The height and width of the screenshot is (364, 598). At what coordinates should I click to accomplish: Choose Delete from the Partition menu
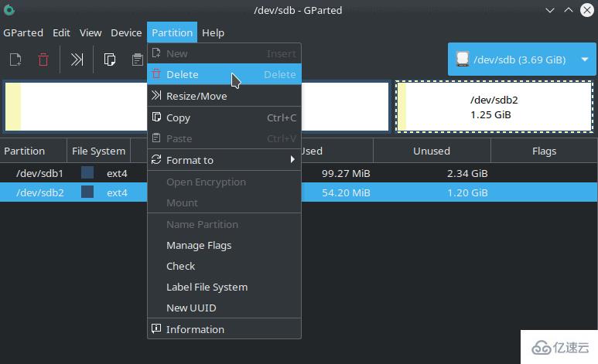224,74
